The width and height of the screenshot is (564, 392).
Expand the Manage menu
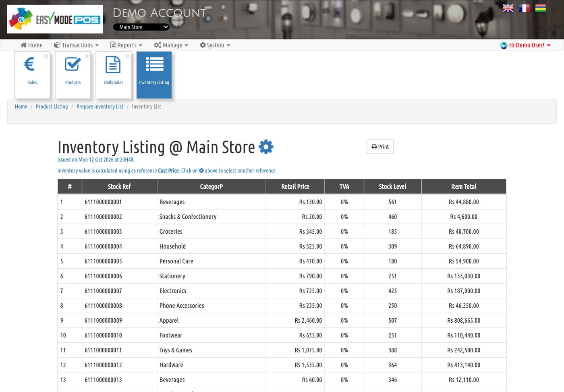pos(171,45)
